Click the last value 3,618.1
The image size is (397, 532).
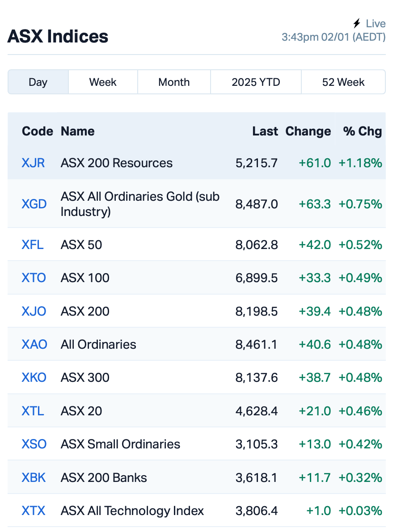[257, 477]
